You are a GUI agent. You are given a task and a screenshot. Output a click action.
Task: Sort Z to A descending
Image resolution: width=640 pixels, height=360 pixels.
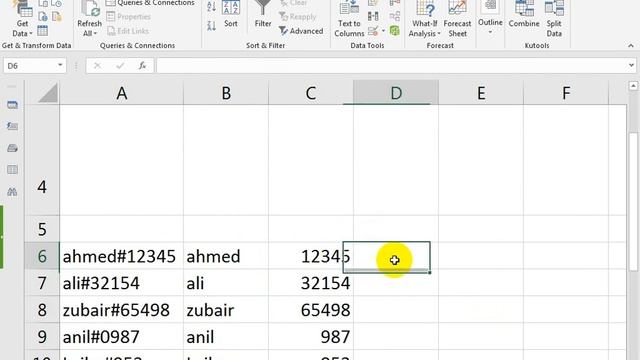click(x=211, y=26)
